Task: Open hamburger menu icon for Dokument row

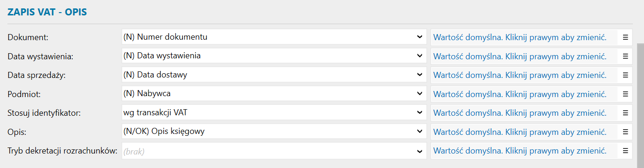Action: [625, 37]
